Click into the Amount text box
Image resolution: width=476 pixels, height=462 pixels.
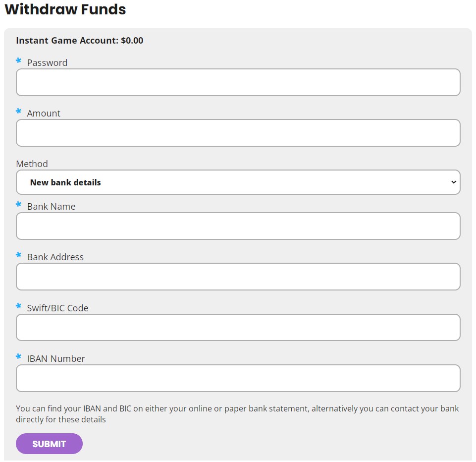coord(238,133)
